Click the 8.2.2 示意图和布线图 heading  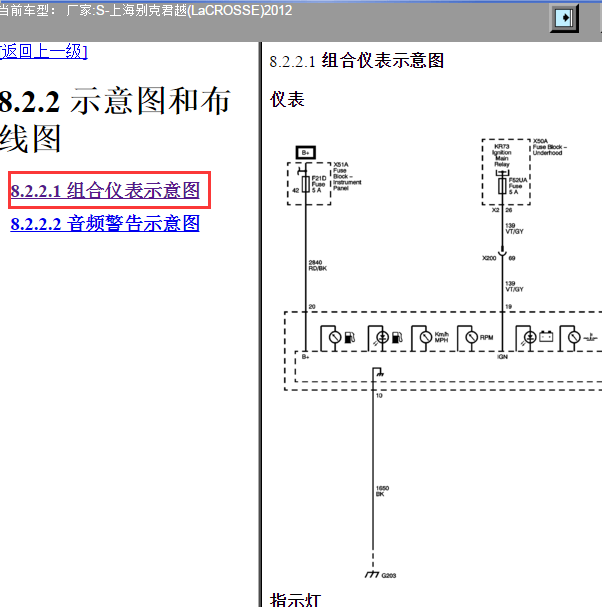pos(115,119)
